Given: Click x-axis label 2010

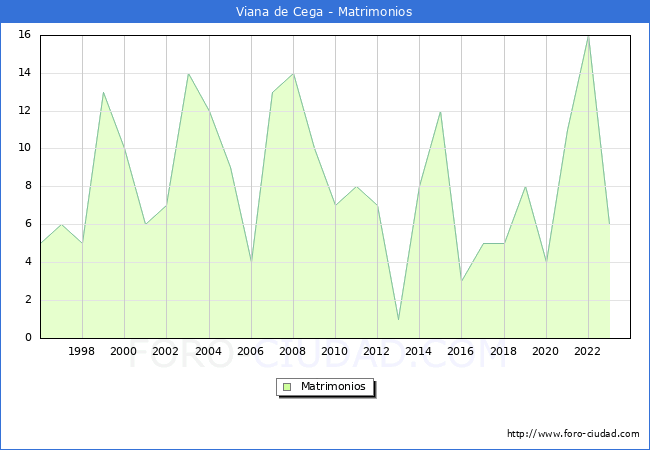Looking at the screenshot, I should [x=335, y=351].
